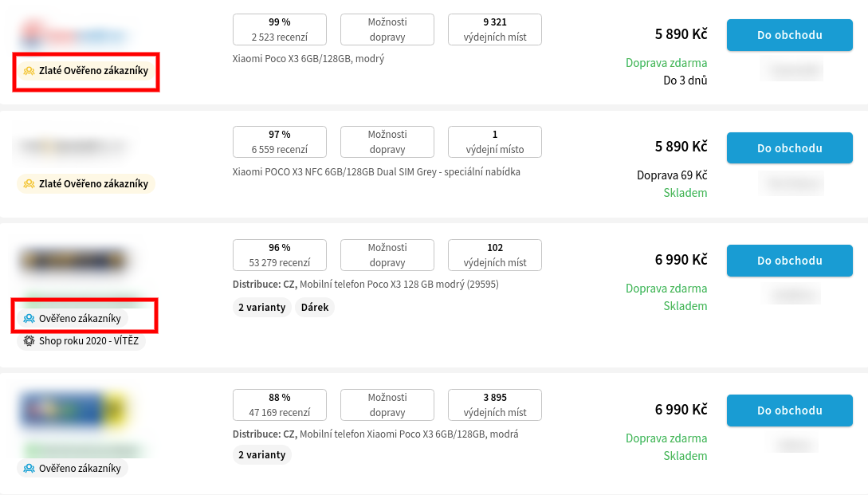
Task: Show the 102 výdejních míst
Action: 495,255
